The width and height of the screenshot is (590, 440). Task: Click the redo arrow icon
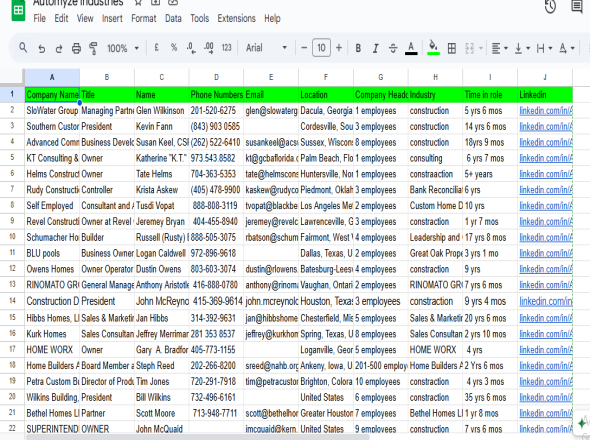(59, 49)
